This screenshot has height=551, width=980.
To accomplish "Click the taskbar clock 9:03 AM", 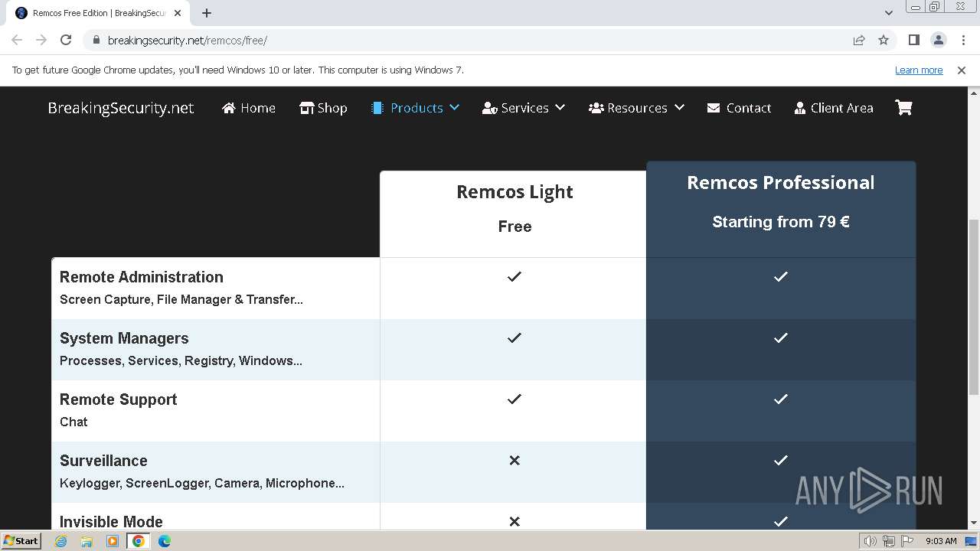I will [941, 541].
